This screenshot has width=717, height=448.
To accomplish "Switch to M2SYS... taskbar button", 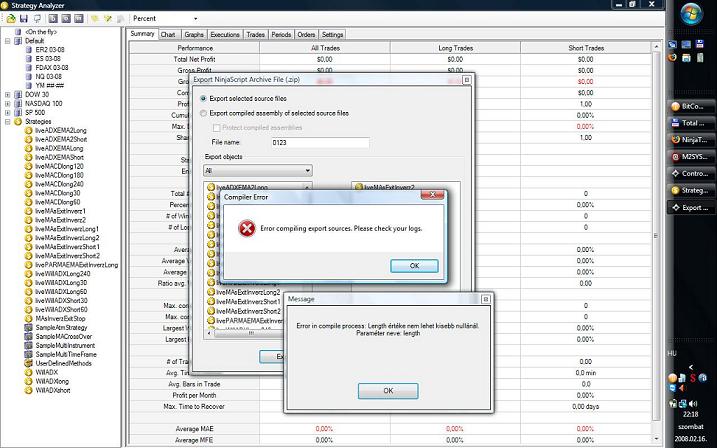I will (690, 157).
